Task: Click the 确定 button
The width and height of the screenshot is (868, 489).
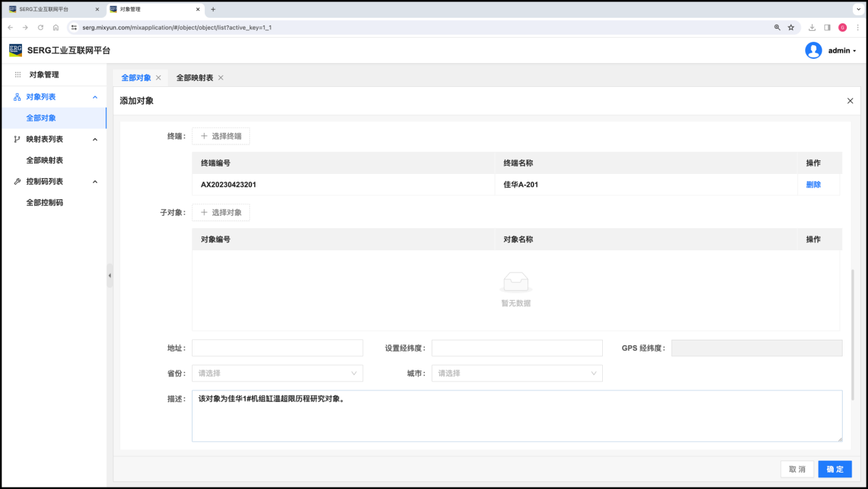Action: (x=834, y=469)
